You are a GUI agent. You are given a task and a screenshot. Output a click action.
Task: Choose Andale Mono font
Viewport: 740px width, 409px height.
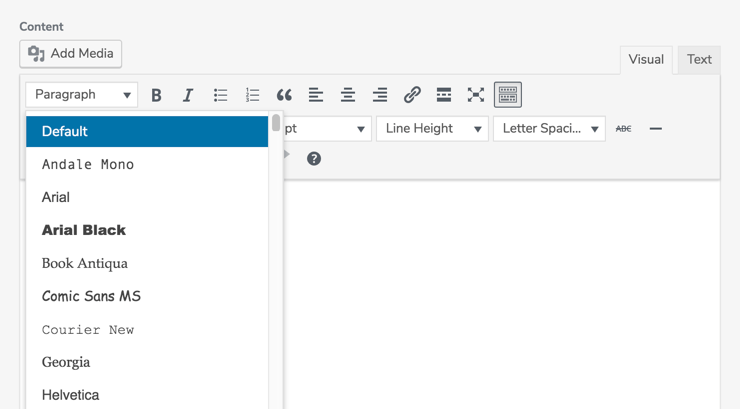click(x=147, y=164)
